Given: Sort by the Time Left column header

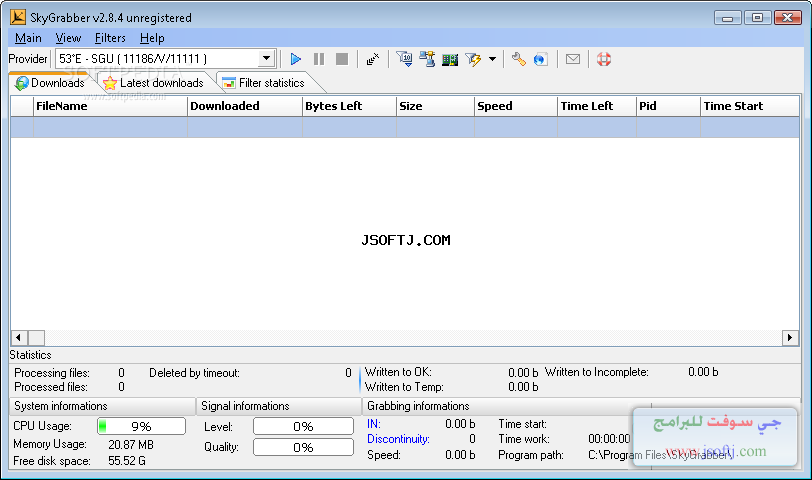Looking at the screenshot, I should tap(597, 106).
